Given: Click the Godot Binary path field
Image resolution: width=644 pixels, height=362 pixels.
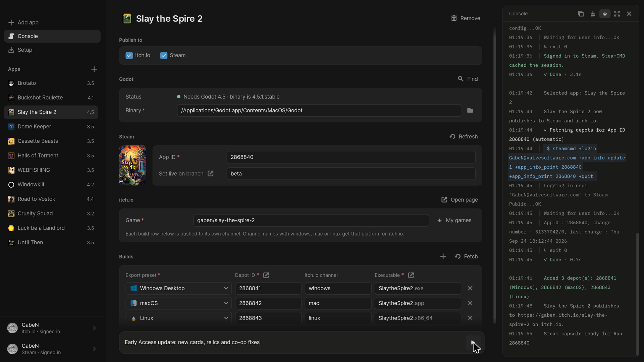Looking at the screenshot, I should pos(319,110).
